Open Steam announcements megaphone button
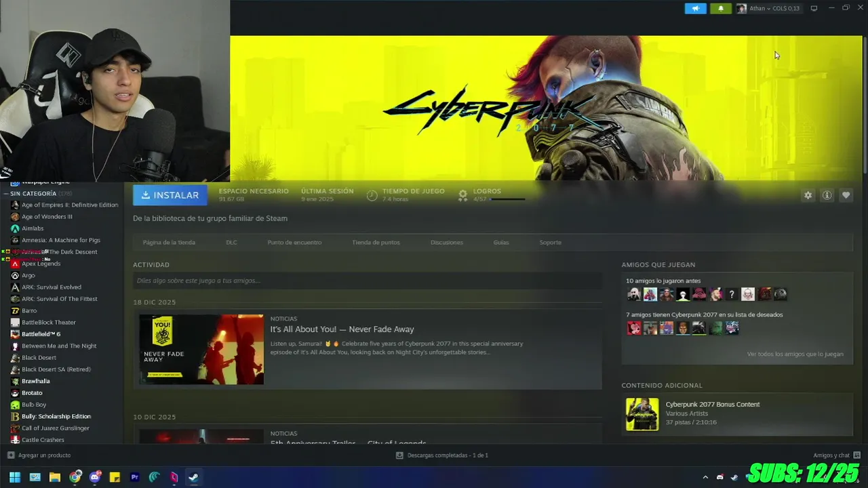This screenshot has width=868, height=488. click(x=695, y=8)
